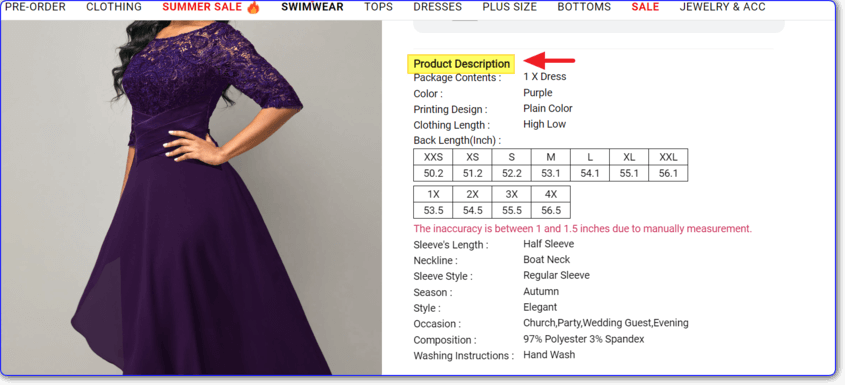Click the 'Composition :' label
The width and height of the screenshot is (845, 385).
click(x=445, y=340)
